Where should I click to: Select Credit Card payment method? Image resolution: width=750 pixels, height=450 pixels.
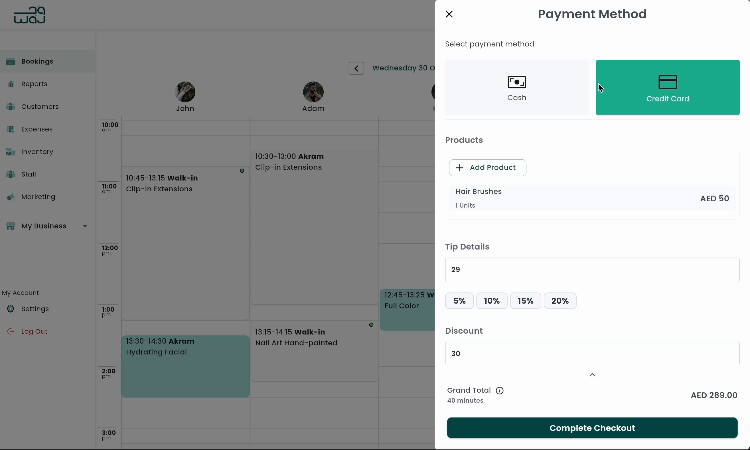668,88
